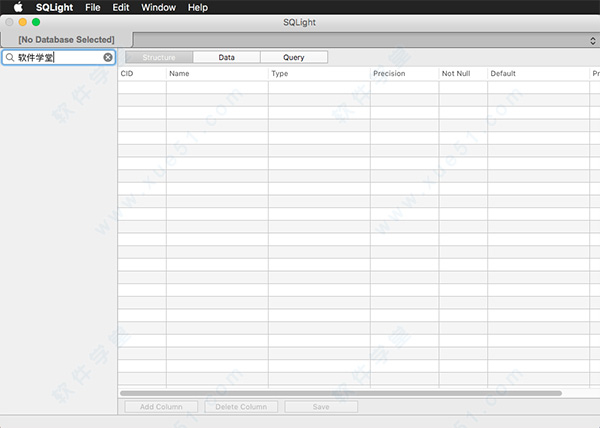
Task: Click the magnifying glass search icon
Action: tap(10, 57)
